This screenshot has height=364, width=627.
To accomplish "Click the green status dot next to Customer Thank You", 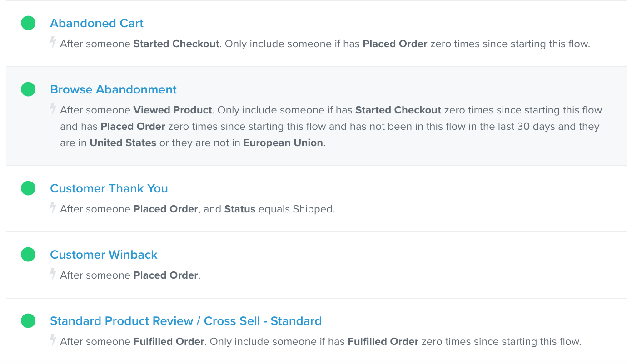I will (x=28, y=188).
